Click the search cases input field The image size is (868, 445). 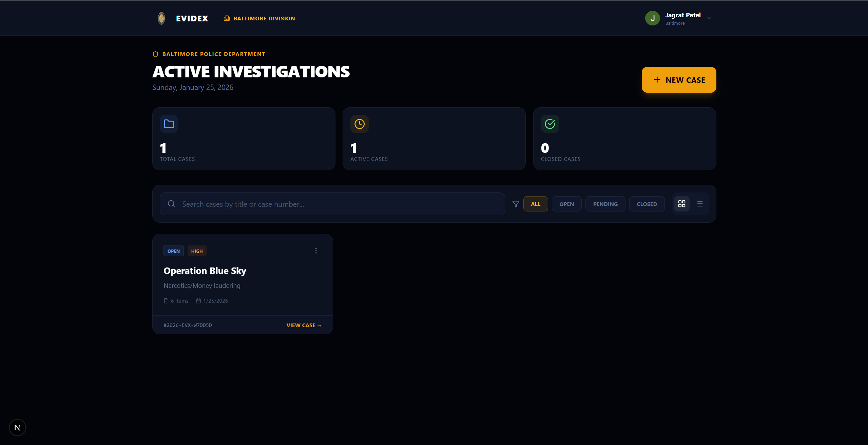point(339,204)
